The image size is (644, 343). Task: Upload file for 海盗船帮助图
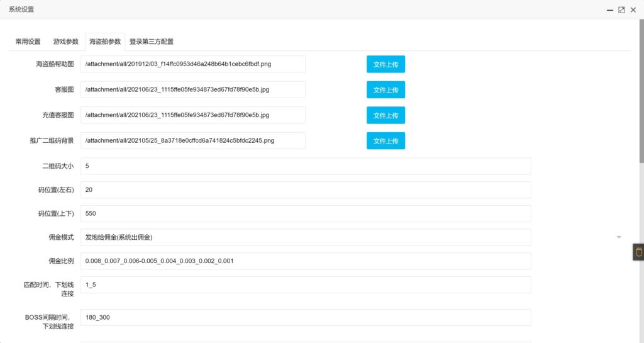coord(386,64)
